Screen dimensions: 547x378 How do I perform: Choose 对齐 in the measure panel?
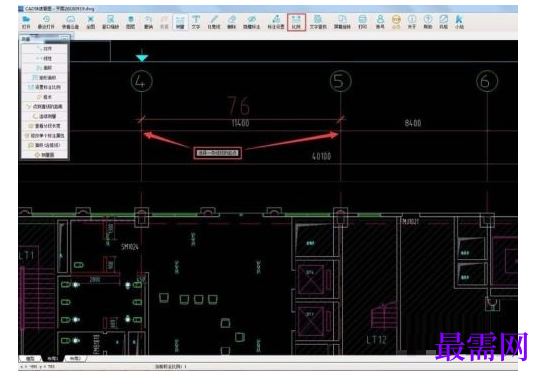coord(44,48)
